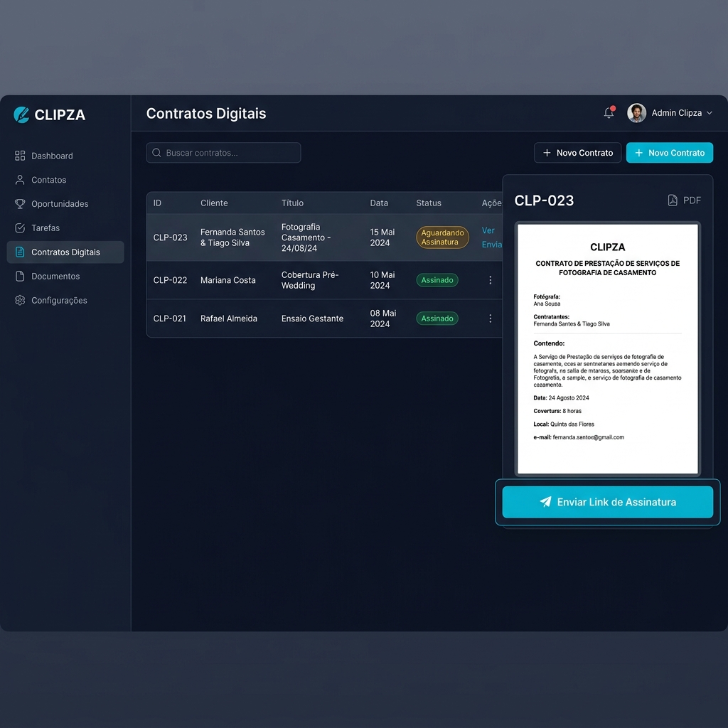Click the Admin Clipza avatar

click(x=636, y=113)
